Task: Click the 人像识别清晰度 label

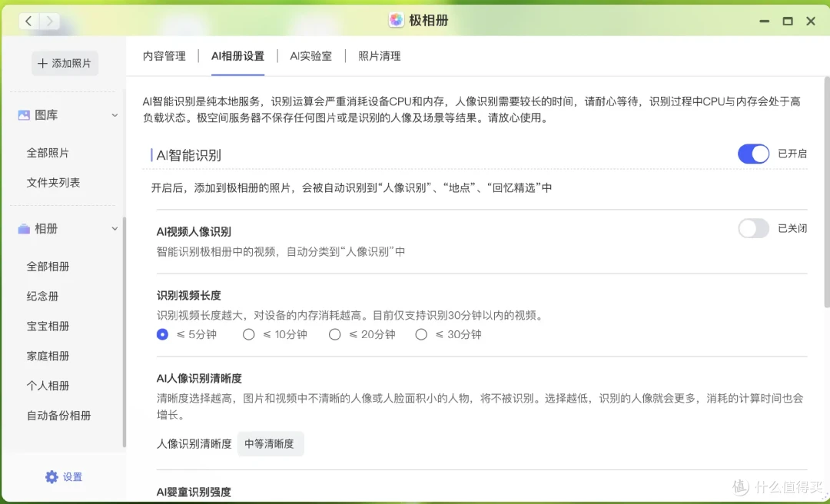Action: (194, 443)
